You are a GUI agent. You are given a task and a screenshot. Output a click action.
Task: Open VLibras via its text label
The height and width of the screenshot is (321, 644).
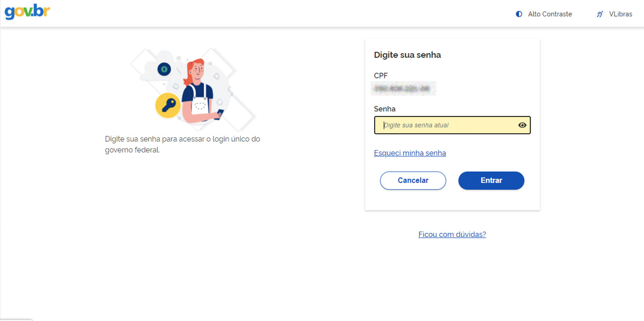pos(620,14)
